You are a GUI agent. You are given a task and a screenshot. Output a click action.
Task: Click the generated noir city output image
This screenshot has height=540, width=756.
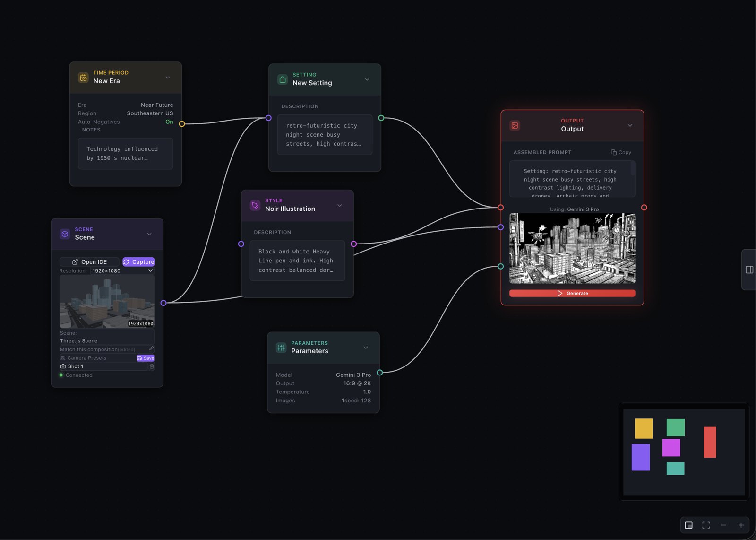pyautogui.click(x=572, y=248)
